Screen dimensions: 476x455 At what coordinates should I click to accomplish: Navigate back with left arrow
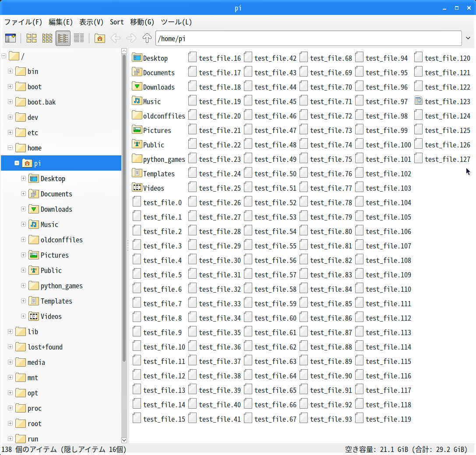pyautogui.click(x=115, y=38)
